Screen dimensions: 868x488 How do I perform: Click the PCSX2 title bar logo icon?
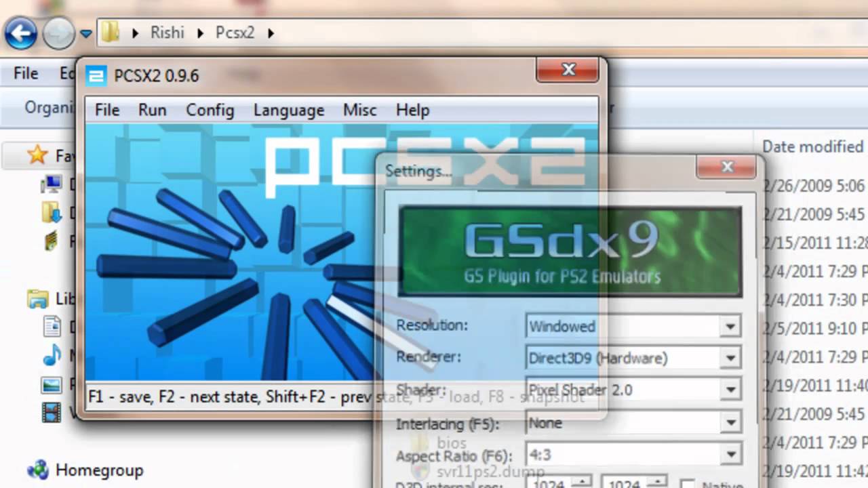click(96, 75)
